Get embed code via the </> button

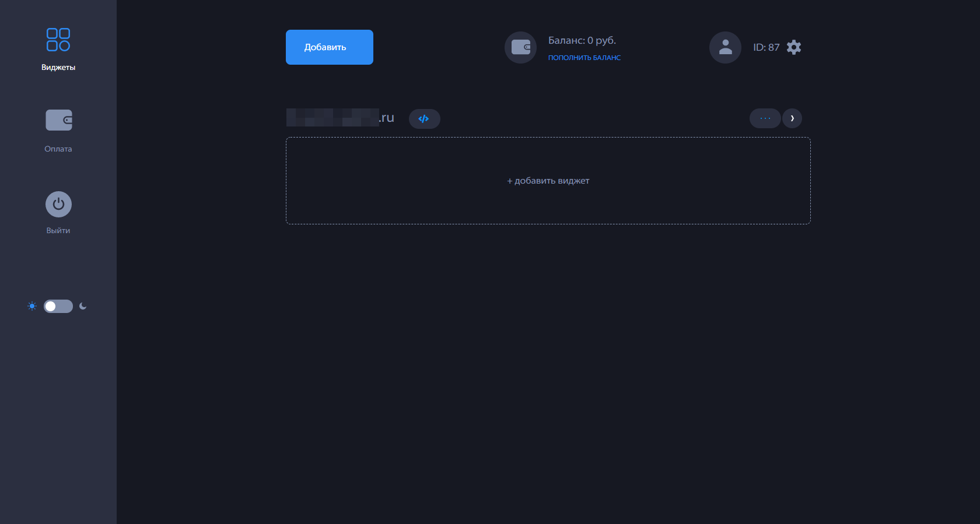(424, 119)
